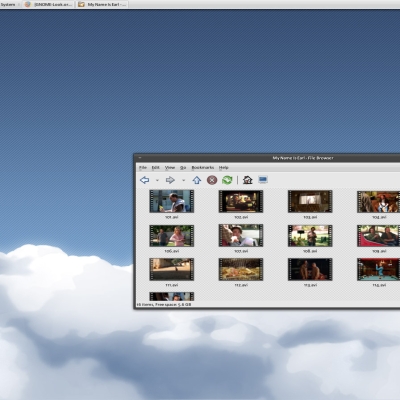Screen dimensions: 400x400
Task: Open the Help menu
Action: click(224, 167)
